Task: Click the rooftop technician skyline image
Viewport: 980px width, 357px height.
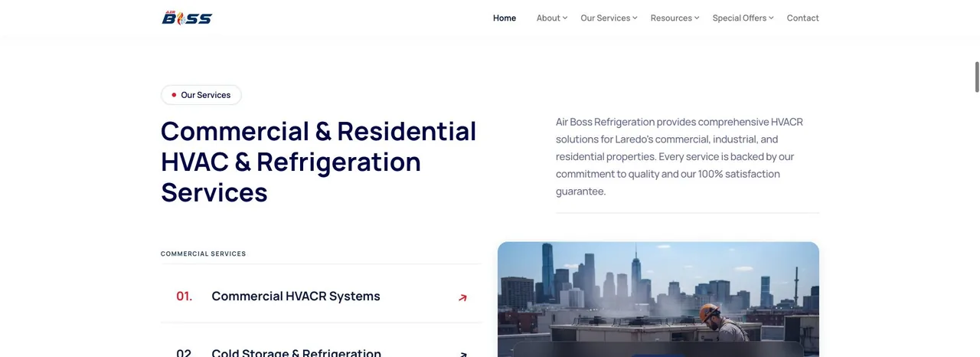Action: 658,300
